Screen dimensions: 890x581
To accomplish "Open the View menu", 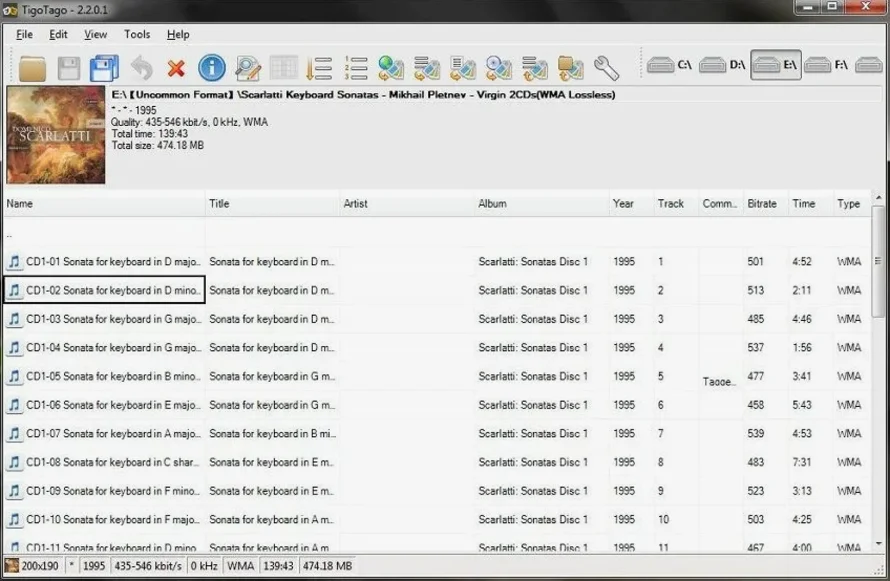I will 95,35.
